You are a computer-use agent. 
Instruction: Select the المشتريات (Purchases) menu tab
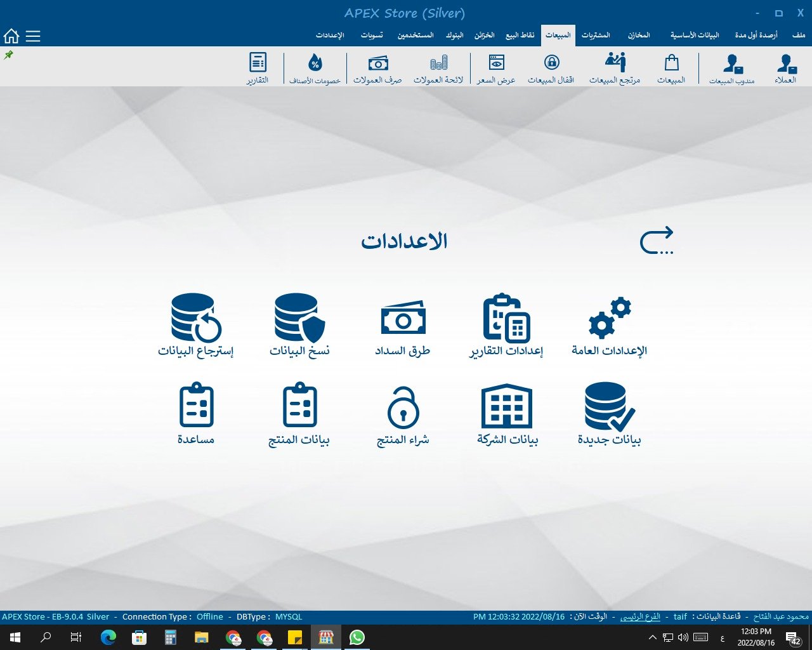coord(596,36)
